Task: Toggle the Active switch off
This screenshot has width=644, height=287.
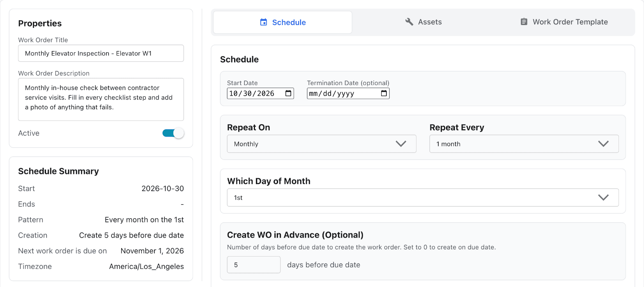Action: click(173, 133)
